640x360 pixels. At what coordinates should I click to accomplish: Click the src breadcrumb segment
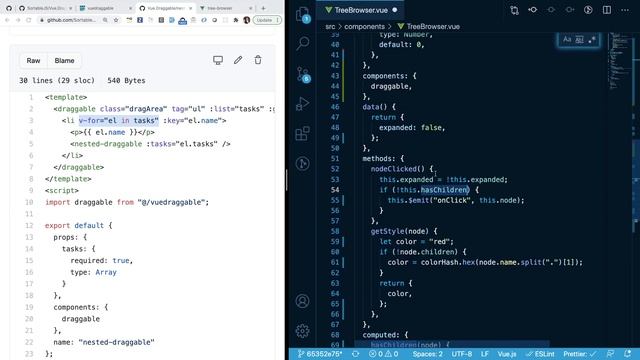(x=330, y=27)
